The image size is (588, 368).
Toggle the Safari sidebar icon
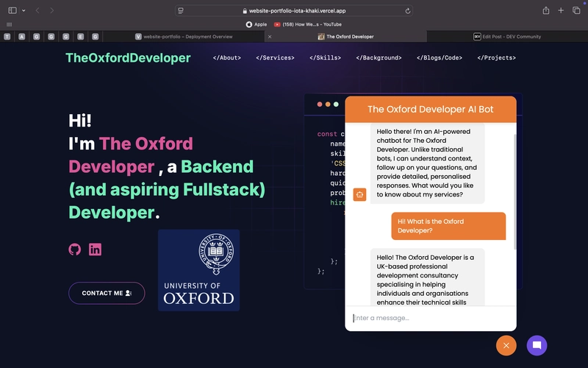pyautogui.click(x=12, y=10)
